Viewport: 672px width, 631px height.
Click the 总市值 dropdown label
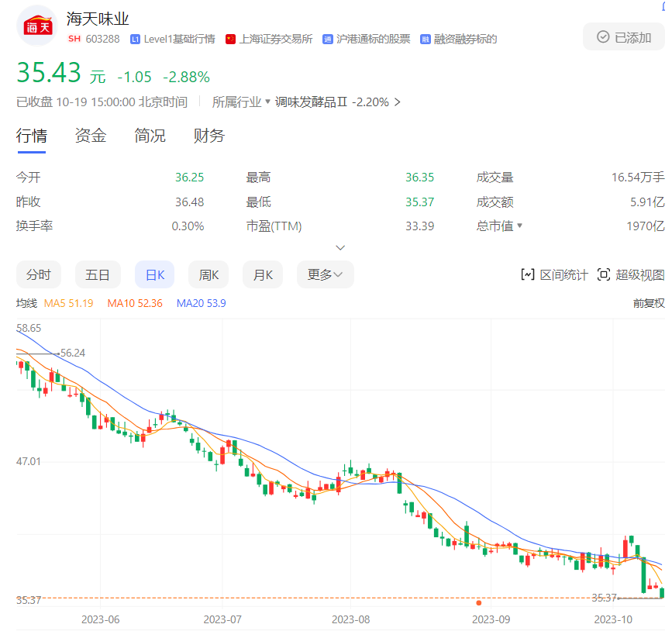click(499, 226)
